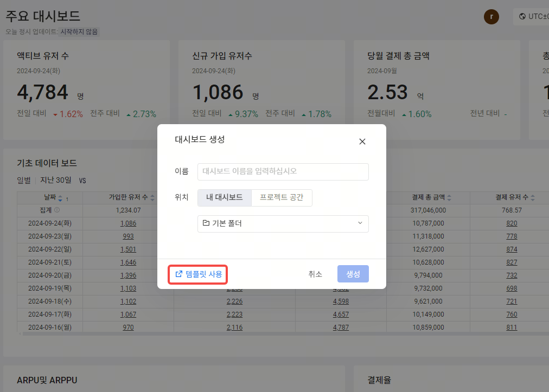
Task: Click the 지난 30일 date range
Action: (x=56, y=180)
